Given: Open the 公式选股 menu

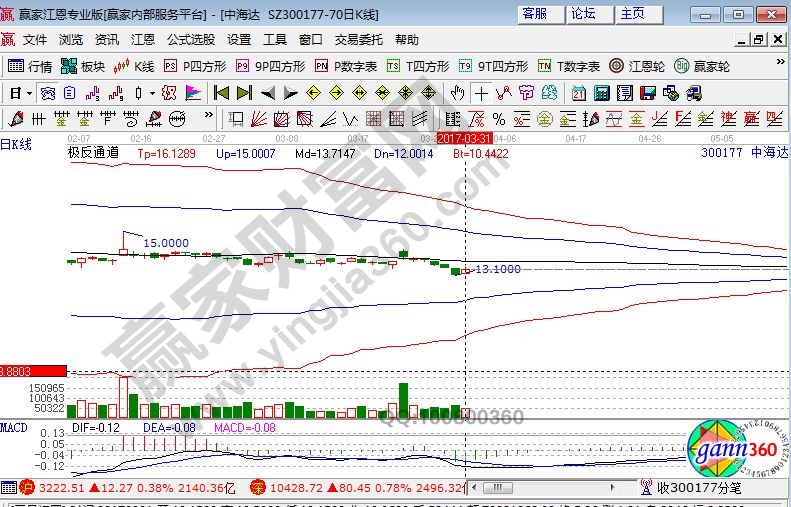Looking at the screenshot, I should [190, 40].
